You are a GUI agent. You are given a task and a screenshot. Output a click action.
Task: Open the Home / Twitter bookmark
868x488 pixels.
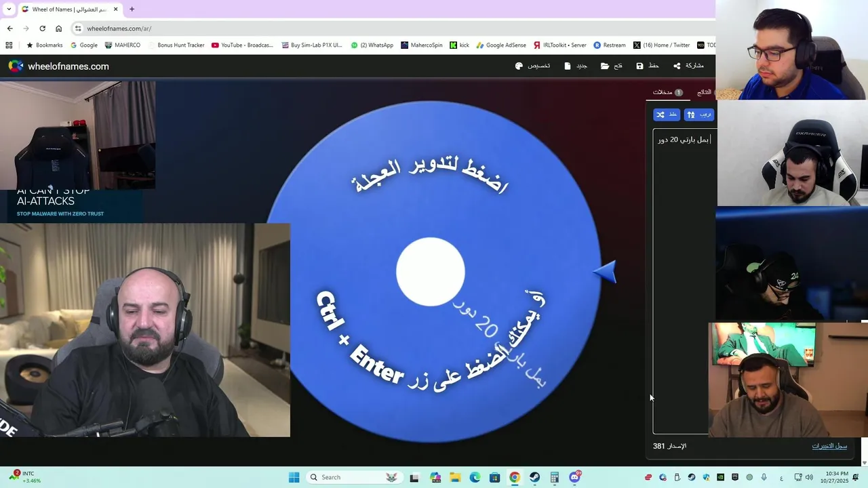coord(661,45)
